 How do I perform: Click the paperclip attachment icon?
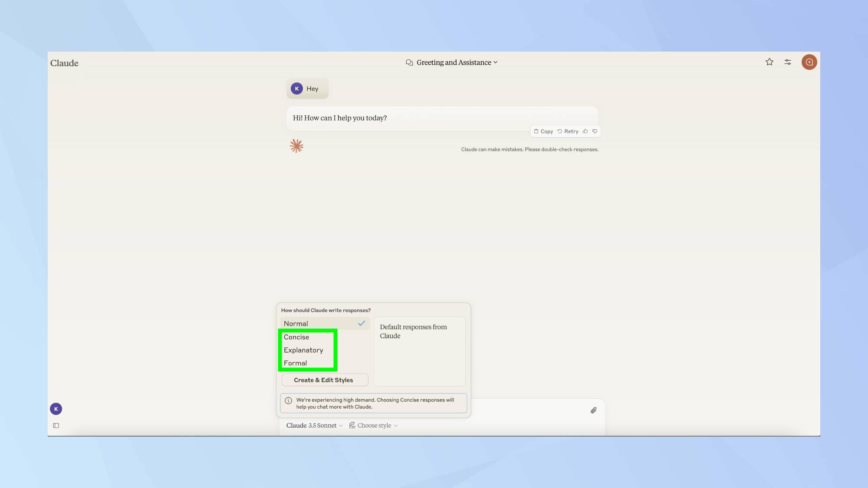pyautogui.click(x=594, y=410)
